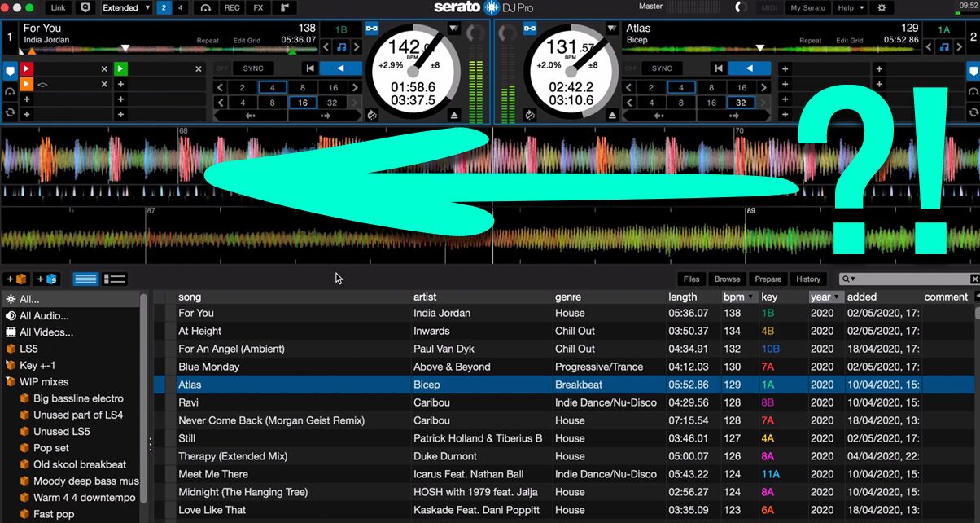The width and height of the screenshot is (980, 523).
Task: Switch library to album art list view icon
Action: pyautogui.click(x=115, y=279)
